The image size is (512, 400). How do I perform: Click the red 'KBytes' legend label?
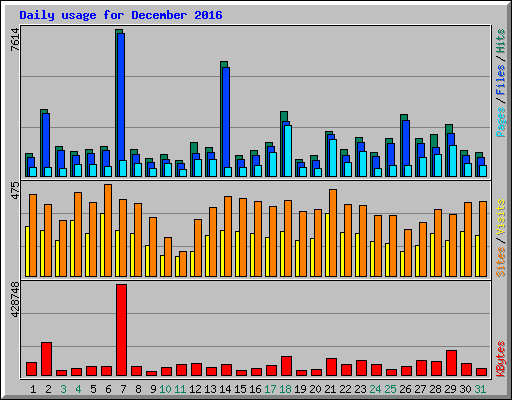(x=501, y=359)
